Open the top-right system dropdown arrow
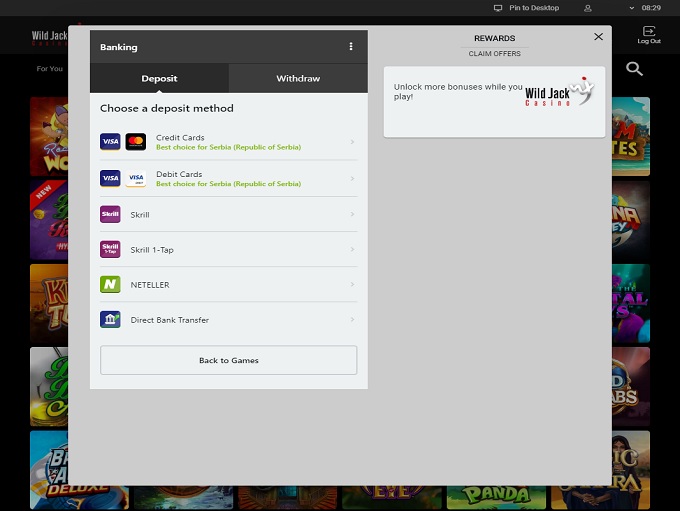Image resolution: width=680 pixels, height=511 pixels. coord(634,8)
